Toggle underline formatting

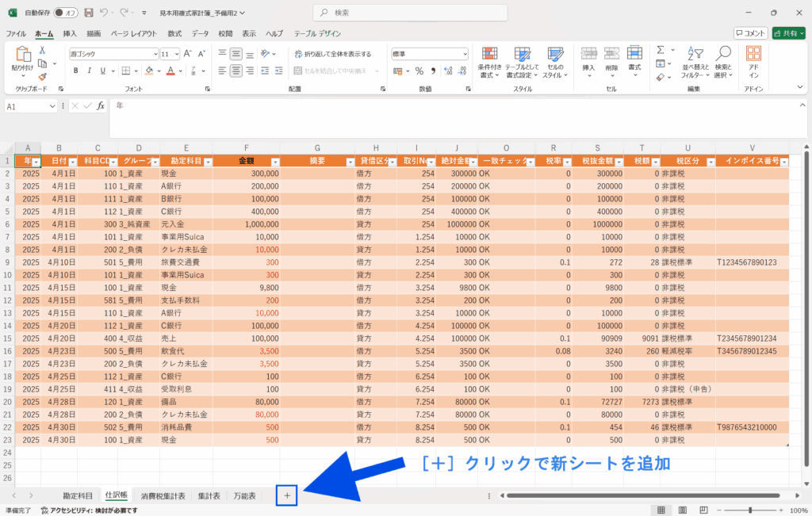click(x=102, y=71)
